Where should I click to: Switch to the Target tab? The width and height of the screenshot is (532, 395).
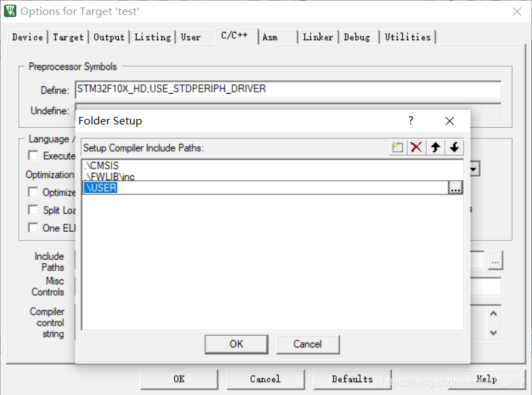68,37
